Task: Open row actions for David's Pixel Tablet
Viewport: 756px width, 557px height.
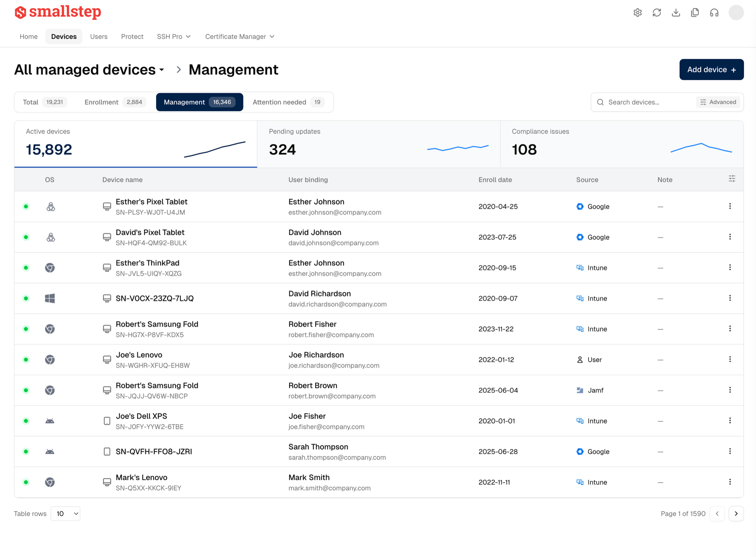Action: click(730, 237)
